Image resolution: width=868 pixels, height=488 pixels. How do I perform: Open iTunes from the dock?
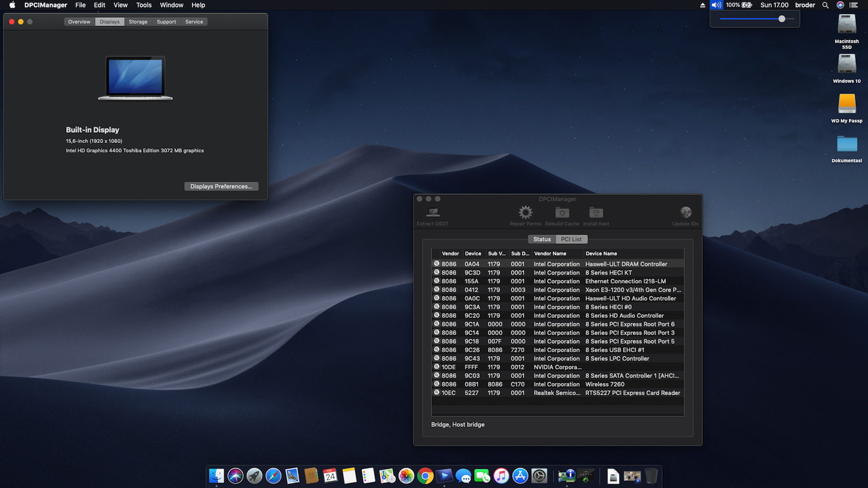coord(501,475)
